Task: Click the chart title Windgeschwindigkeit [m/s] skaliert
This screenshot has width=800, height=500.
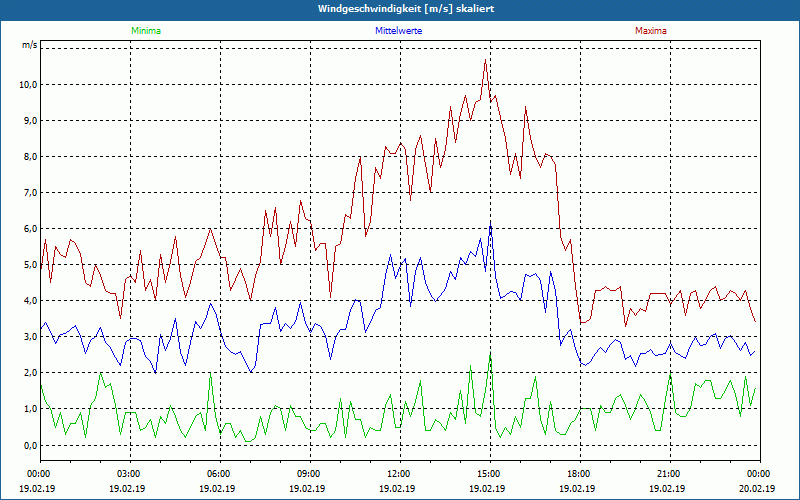Action: point(406,9)
